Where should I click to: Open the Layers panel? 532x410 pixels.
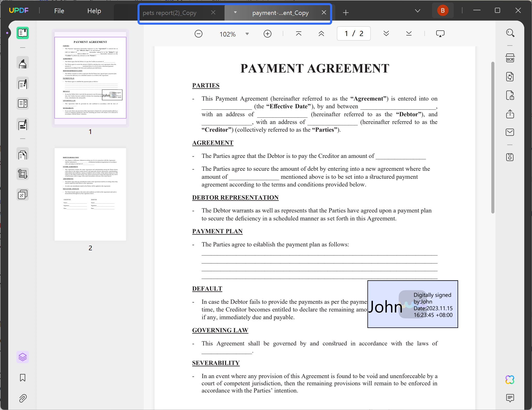tap(23, 357)
